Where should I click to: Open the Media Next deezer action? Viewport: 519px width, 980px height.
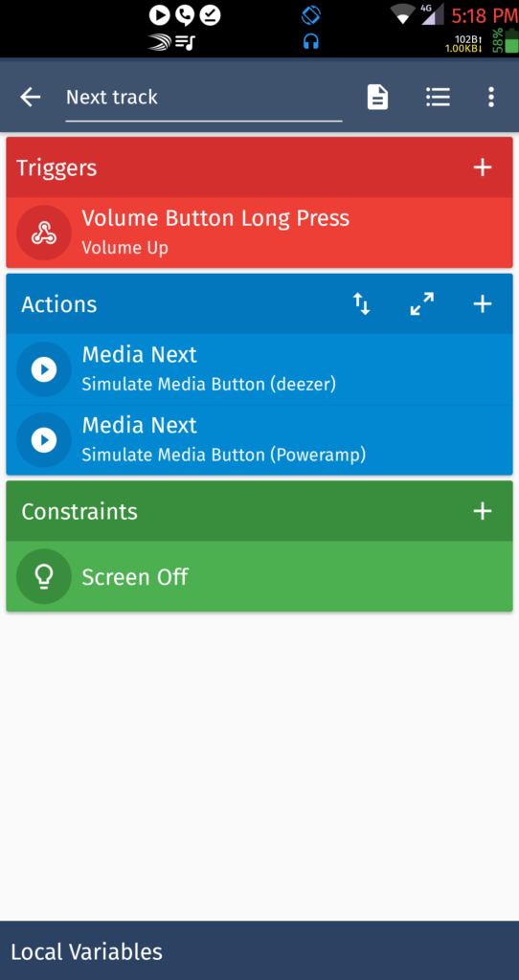point(259,369)
